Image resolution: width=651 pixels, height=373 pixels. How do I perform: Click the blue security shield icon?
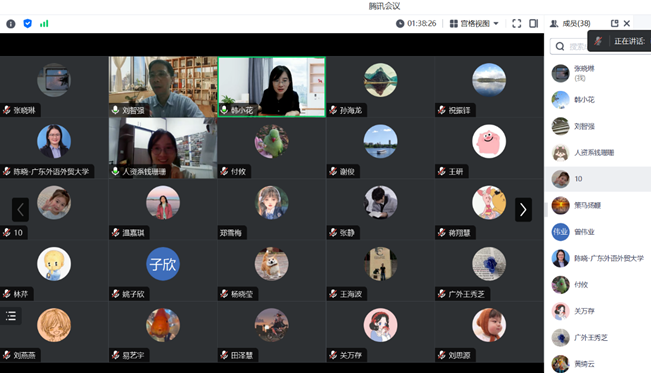tap(27, 24)
